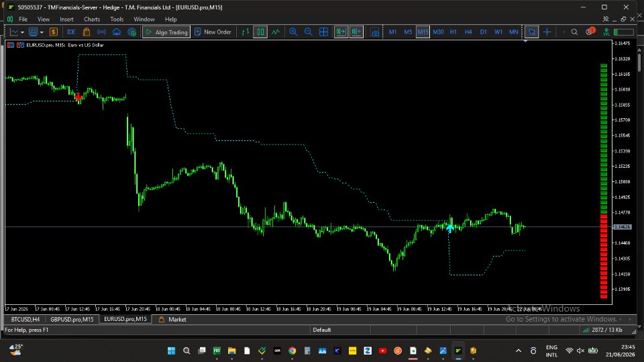Image resolution: width=644 pixels, height=362 pixels.
Task: Click the red sell arrow on chart
Action: point(78,97)
